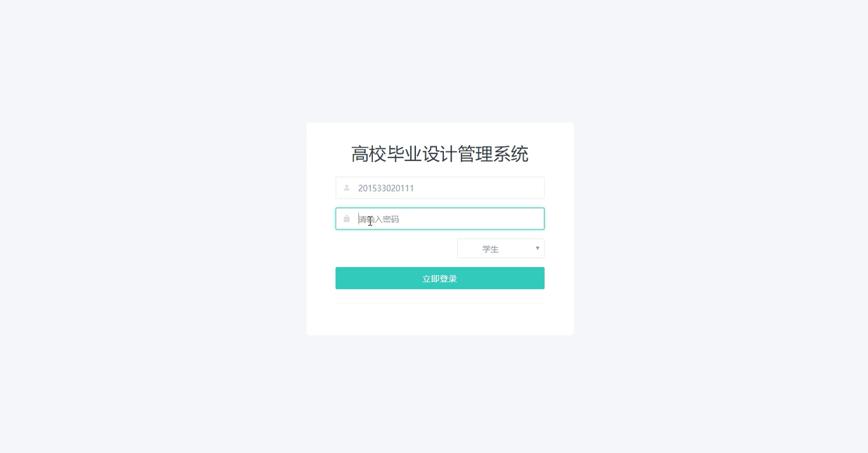Click the 立即登录 button
The image size is (868, 453).
tap(440, 278)
